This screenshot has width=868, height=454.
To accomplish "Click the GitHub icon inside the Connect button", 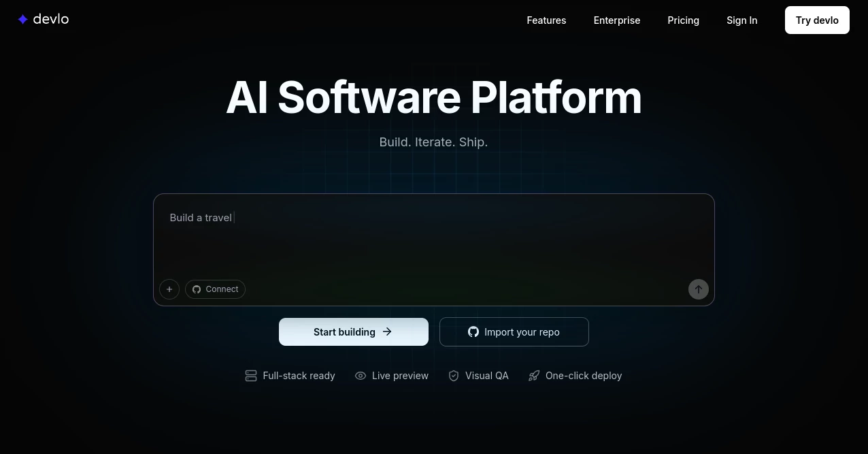I will pyautogui.click(x=197, y=289).
